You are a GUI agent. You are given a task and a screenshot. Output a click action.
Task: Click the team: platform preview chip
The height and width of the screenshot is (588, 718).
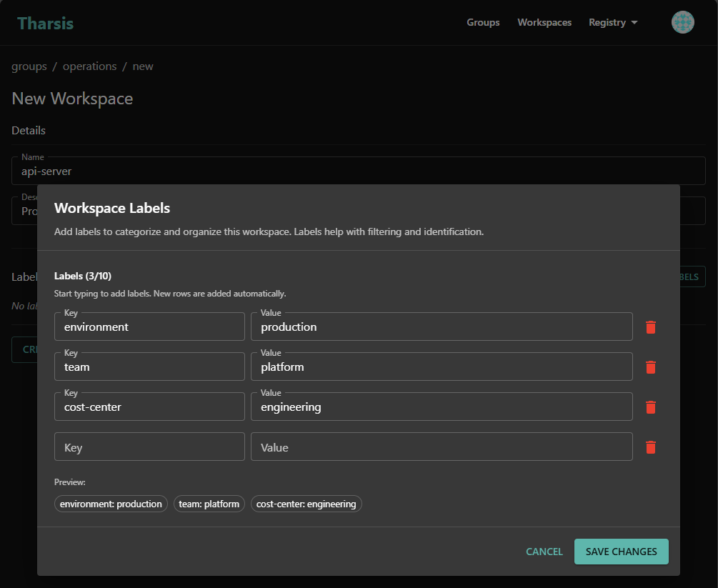[x=209, y=504]
